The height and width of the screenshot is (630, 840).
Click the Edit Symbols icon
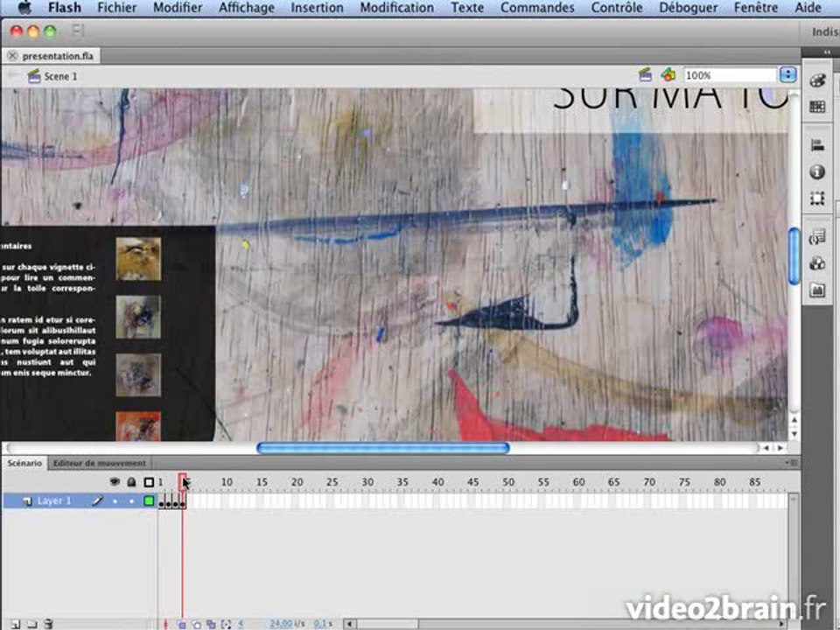pyautogui.click(x=668, y=75)
